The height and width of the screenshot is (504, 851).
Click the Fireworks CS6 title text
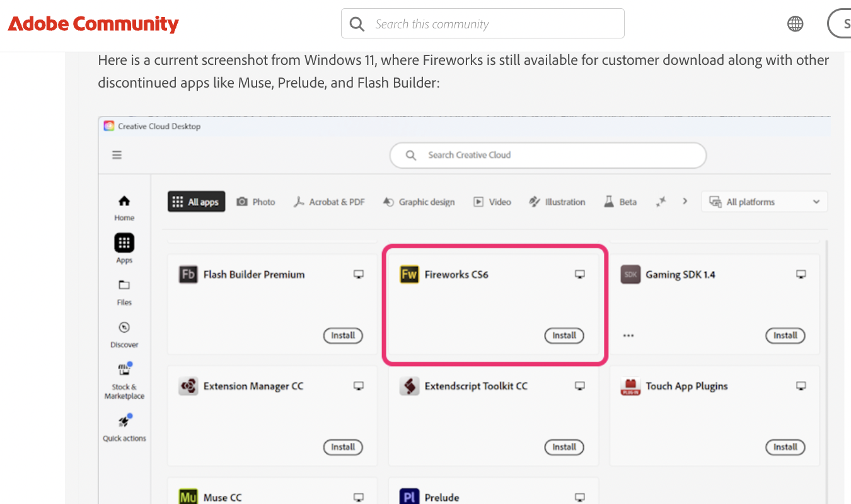click(x=456, y=275)
